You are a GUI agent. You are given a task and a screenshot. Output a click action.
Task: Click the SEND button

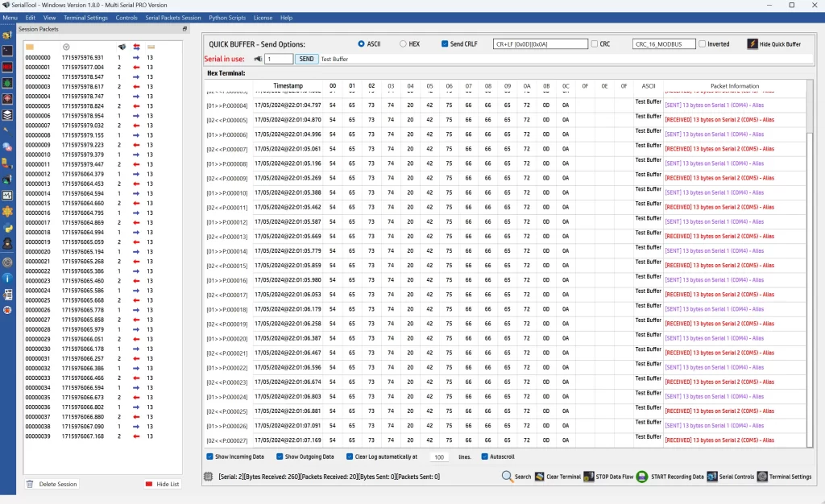tap(306, 59)
